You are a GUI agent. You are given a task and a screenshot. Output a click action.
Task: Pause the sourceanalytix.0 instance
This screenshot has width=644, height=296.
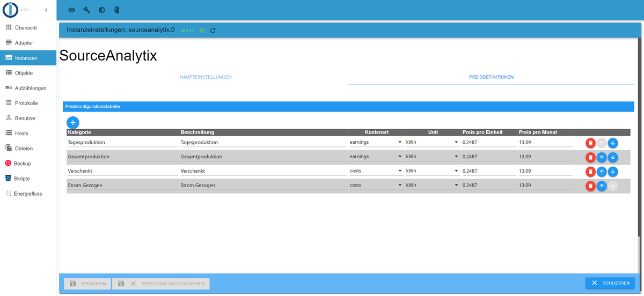[x=202, y=31]
